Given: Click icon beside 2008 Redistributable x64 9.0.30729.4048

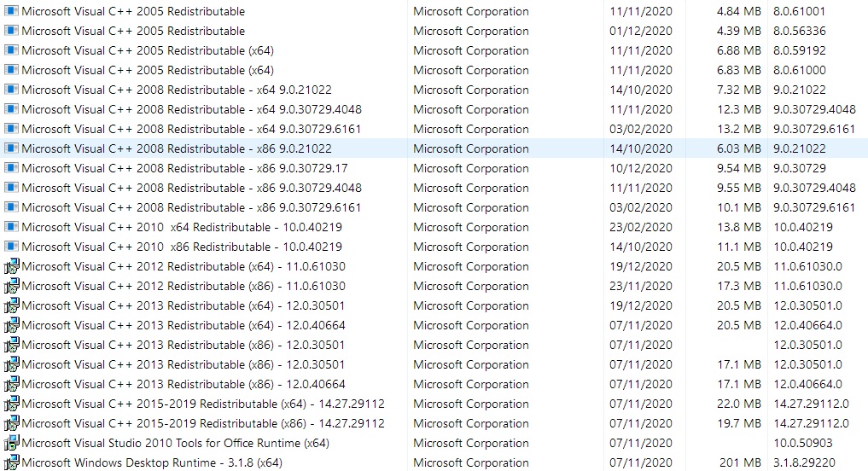Looking at the screenshot, I should (x=11, y=109).
